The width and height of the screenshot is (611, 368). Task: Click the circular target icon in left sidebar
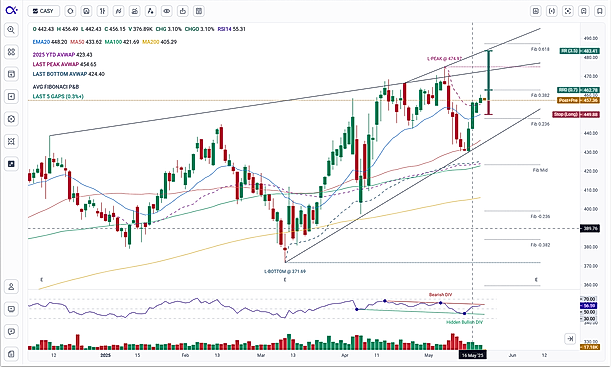11,119
